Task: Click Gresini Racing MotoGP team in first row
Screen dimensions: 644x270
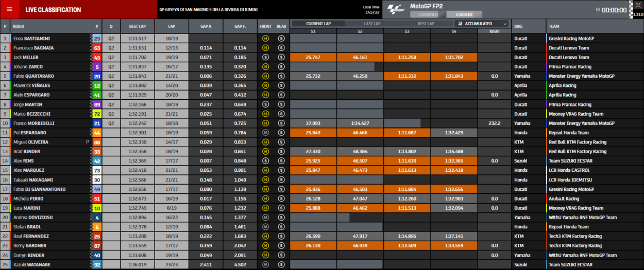Action: click(x=572, y=39)
